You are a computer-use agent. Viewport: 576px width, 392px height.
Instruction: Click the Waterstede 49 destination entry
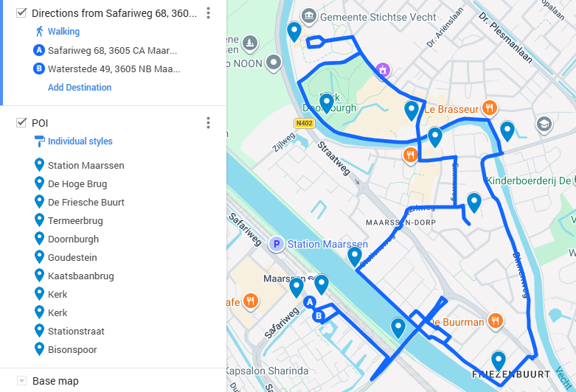point(114,69)
